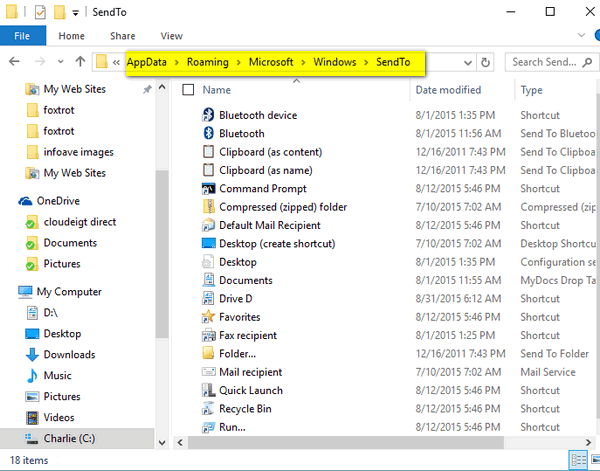Select My Computer in navigation pane
Viewport: 600px width, 471px height.
pyautogui.click(x=69, y=292)
